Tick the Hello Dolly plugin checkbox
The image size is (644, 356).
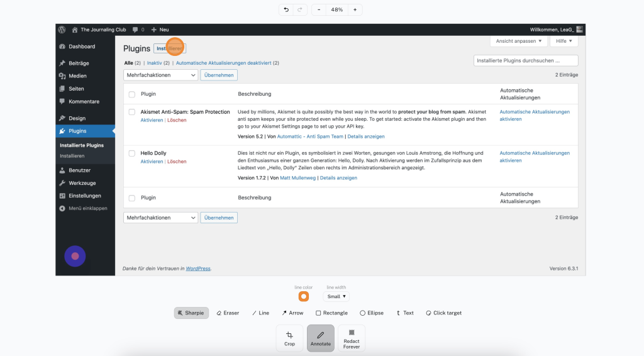coord(132,153)
